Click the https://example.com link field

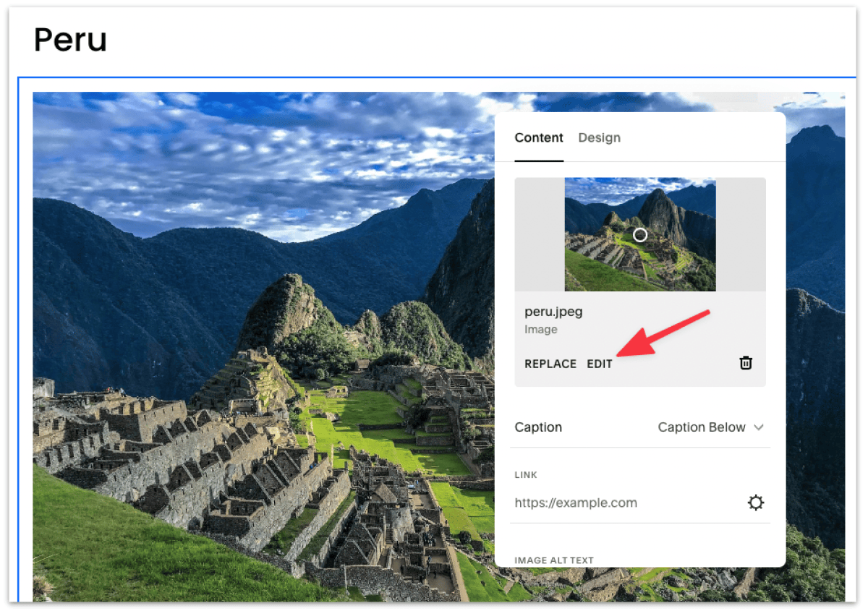(x=576, y=502)
